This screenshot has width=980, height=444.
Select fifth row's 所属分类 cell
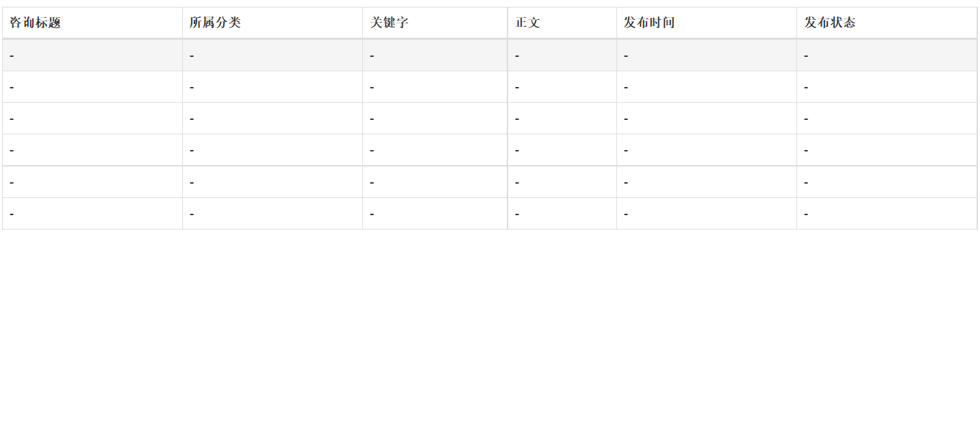pyautogui.click(x=273, y=182)
